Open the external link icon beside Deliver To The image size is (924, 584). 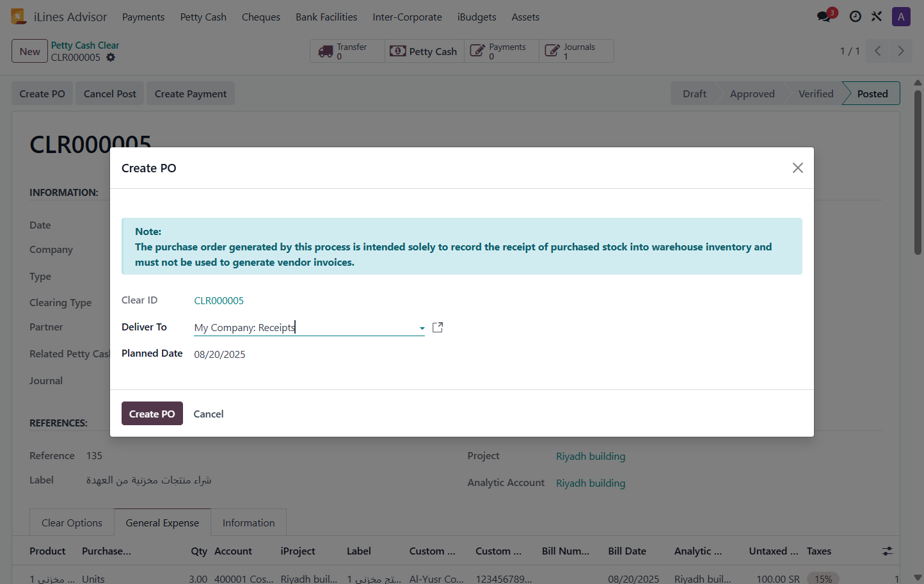[x=438, y=327]
